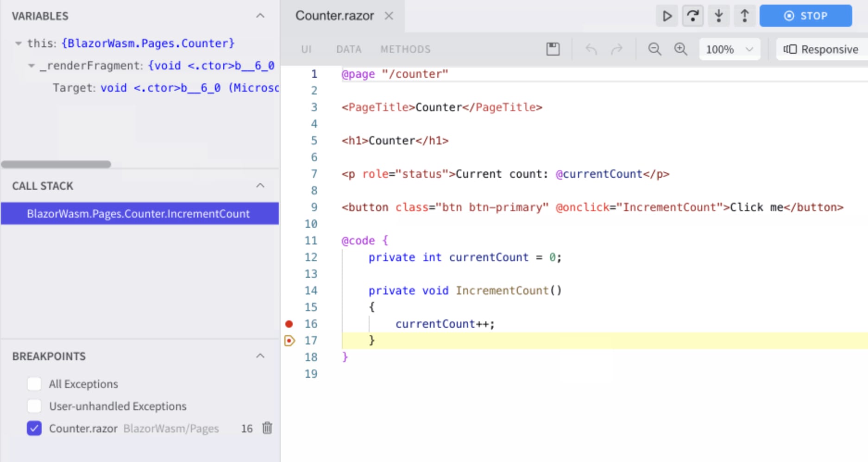This screenshot has height=462, width=868.
Task: Zoom out with the magnifier minus icon
Action: [654, 49]
